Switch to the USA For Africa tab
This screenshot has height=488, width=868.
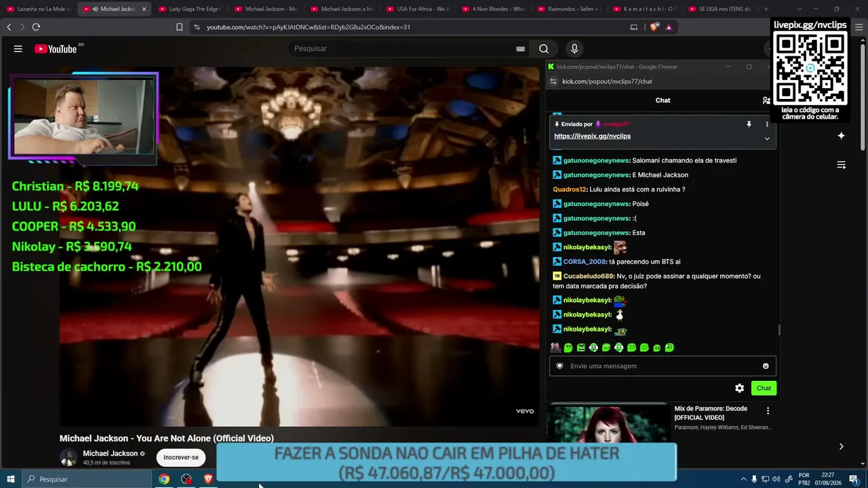coord(417,9)
